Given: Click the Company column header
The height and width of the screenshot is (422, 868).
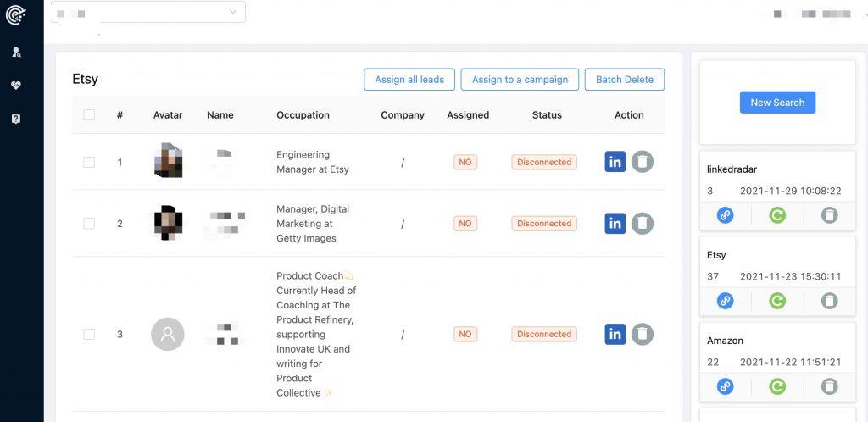Looking at the screenshot, I should tap(403, 115).
